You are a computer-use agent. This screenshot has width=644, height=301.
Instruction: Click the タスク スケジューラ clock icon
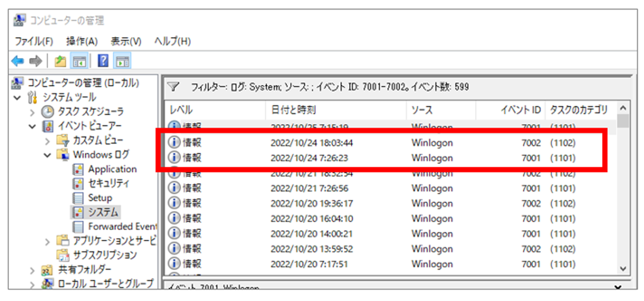(48, 111)
